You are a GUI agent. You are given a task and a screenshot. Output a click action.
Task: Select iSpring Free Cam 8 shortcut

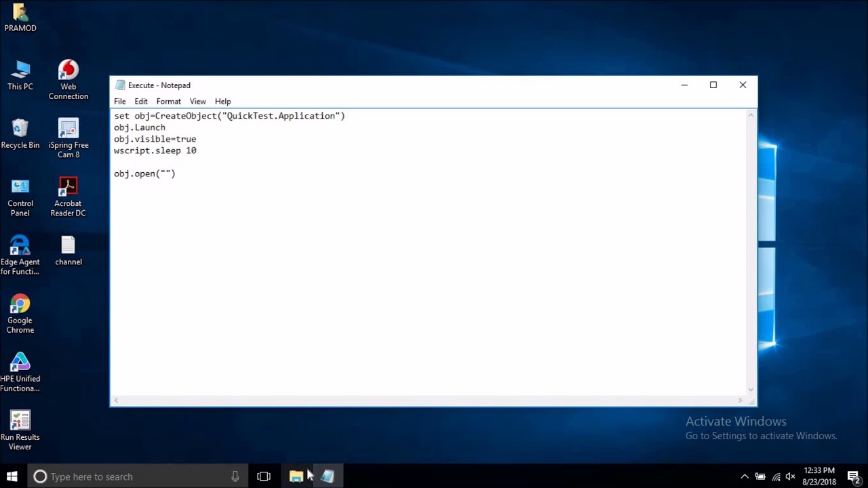(x=68, y=138)
